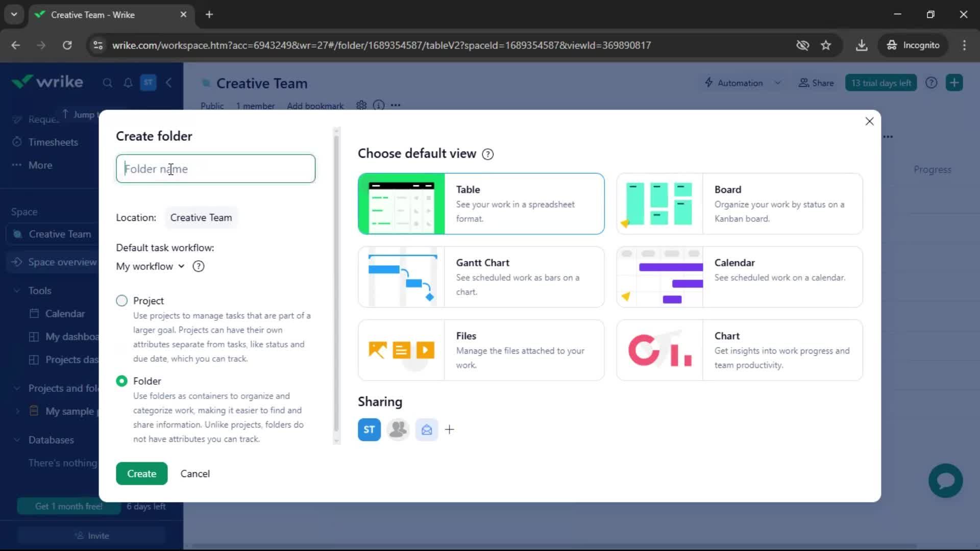Screen dimensions: 980x551
Task: Select the Project radio button
Action: pos(121,300)
